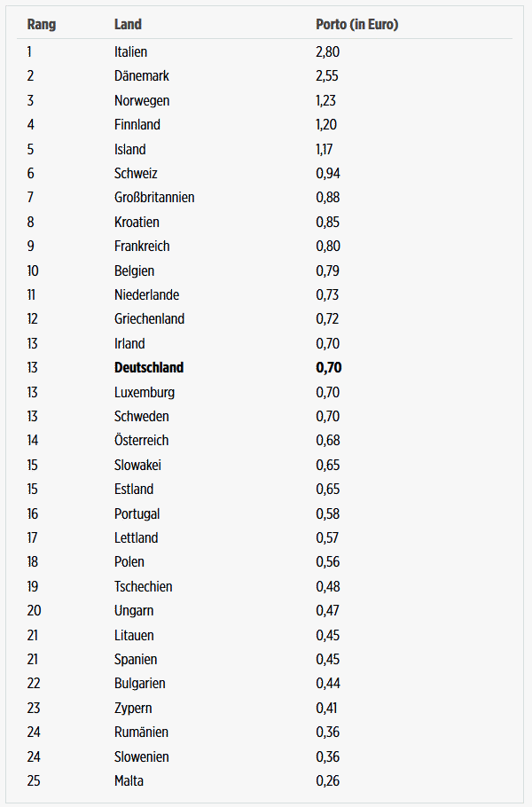Click Malta's 0,26 porto value

[x=328, y=780]
